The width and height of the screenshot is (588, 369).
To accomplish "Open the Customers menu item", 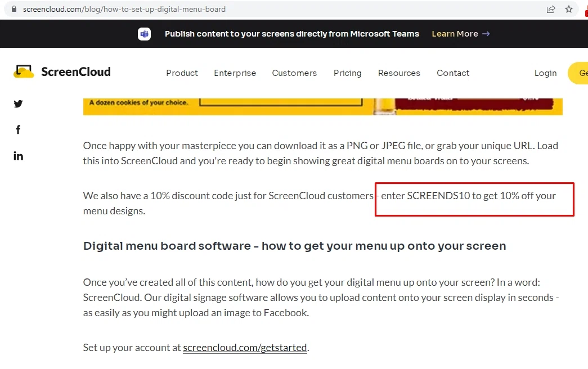I will [294, 73].
